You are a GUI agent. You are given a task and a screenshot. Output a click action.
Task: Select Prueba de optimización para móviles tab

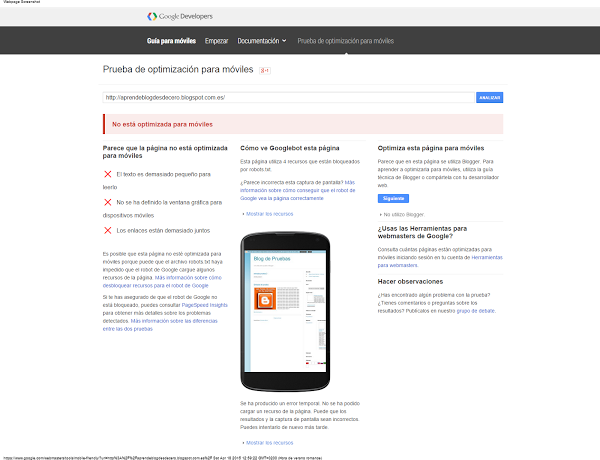[x=346, y=41]
